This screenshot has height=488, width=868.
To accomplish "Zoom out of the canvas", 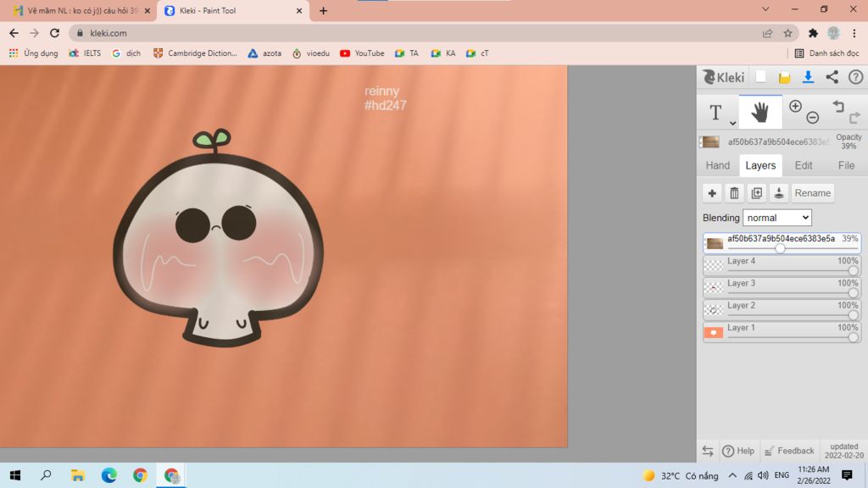I will (x=813, y=117).
